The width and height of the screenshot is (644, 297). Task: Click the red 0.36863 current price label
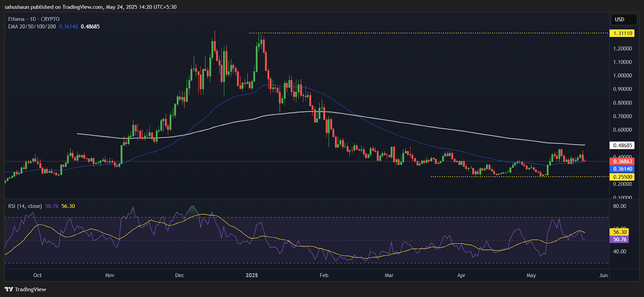point(622,161)
